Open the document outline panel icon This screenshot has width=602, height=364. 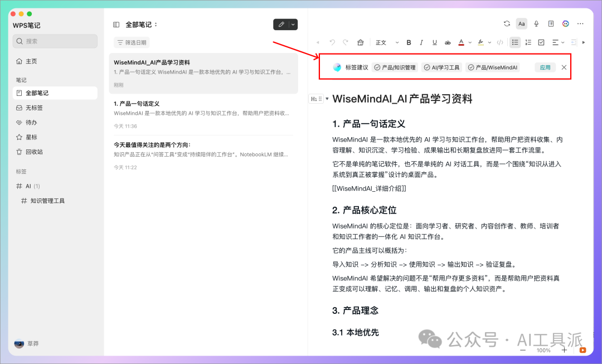point(551,24)
